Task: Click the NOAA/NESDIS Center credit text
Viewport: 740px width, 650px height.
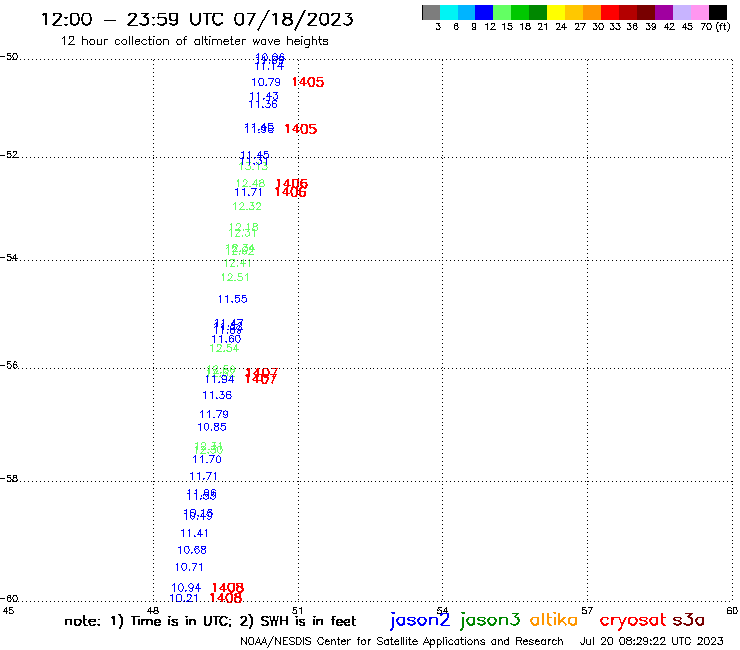Action: click(402, 641)
